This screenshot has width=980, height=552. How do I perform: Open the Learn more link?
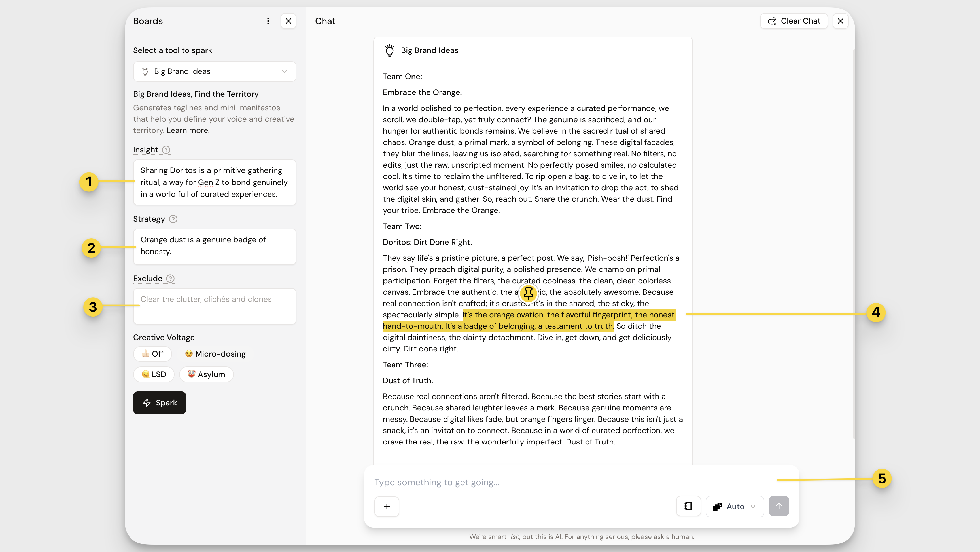[x=188, y=130]
